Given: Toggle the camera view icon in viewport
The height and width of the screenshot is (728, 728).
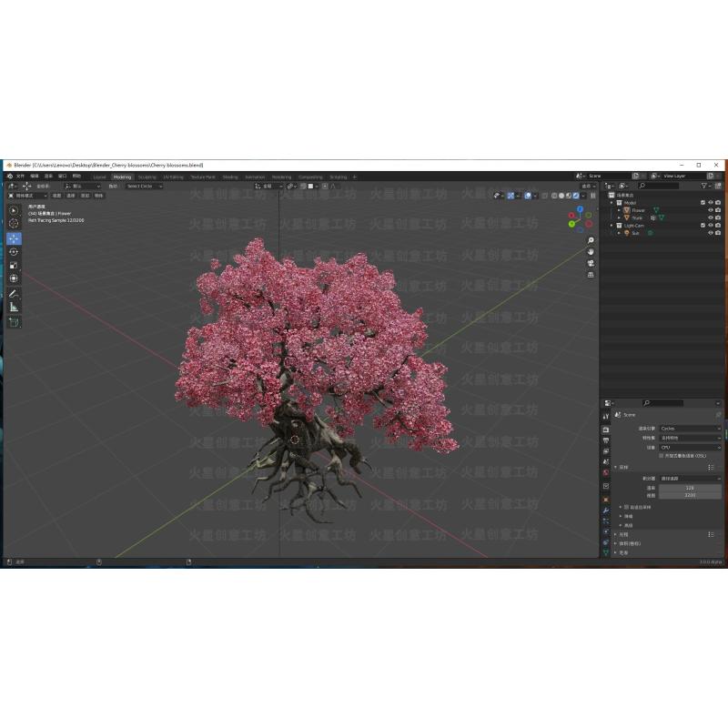Looking at the screenshot, I should pyautogui.click(x=591, y=263).
